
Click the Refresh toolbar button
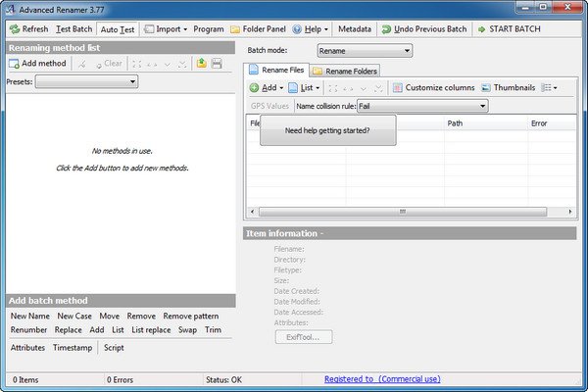[28, 29]
